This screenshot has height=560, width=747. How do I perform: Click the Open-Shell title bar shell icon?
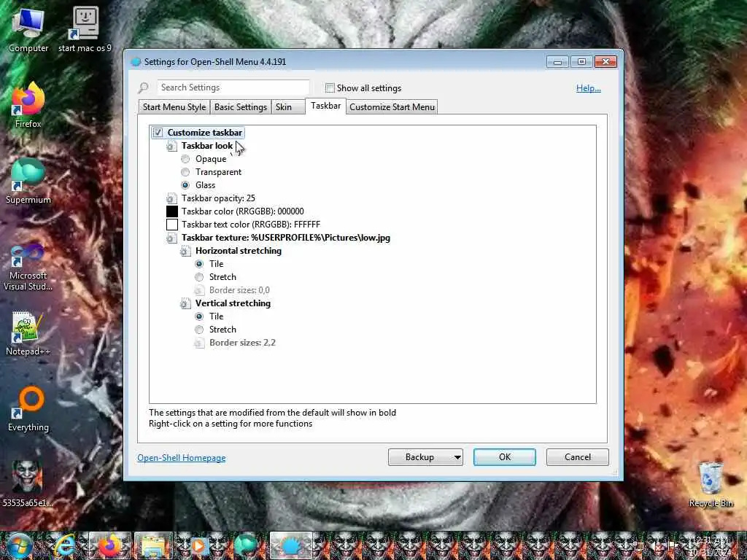click(136, 62)
